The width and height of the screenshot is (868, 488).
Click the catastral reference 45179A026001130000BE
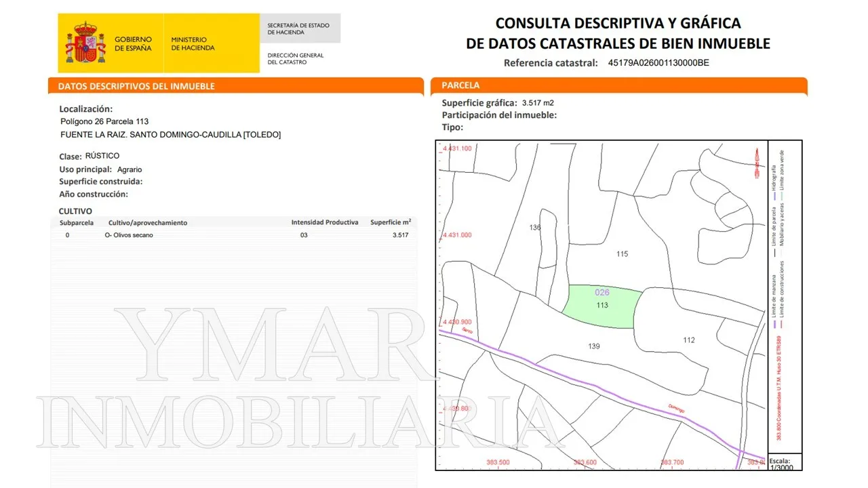(x=658, y=63)
